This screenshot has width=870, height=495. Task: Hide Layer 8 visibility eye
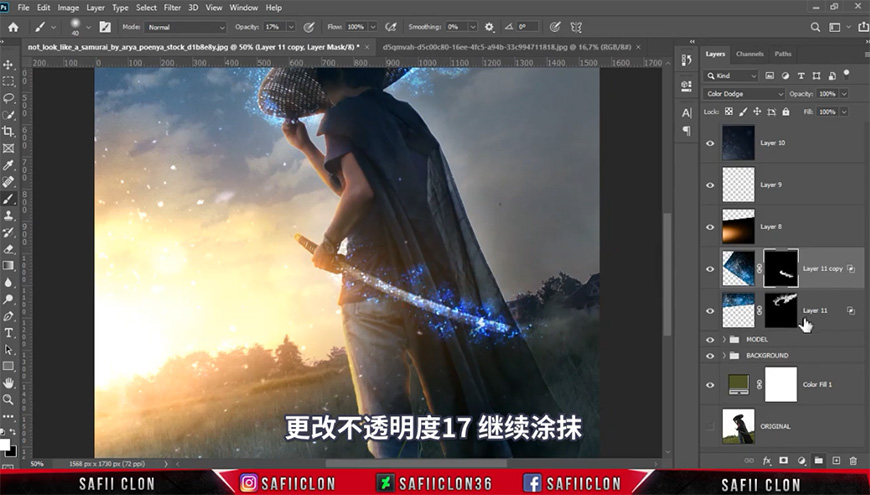[710, 227]
